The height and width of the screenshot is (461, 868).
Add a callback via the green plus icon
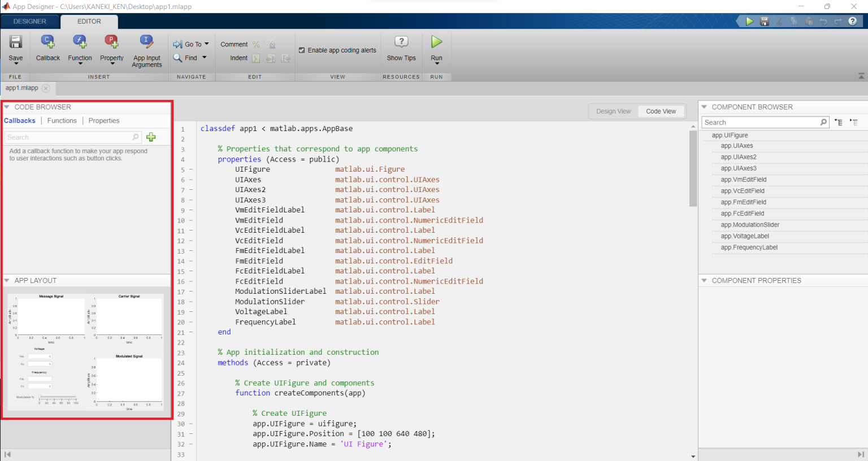point(151,137)
